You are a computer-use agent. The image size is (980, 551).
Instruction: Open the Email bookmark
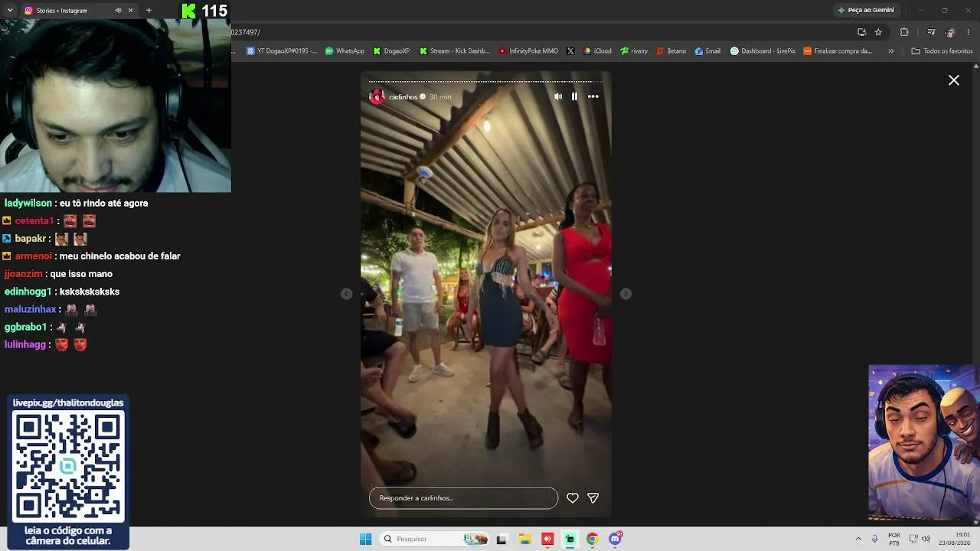pos(707,51)
